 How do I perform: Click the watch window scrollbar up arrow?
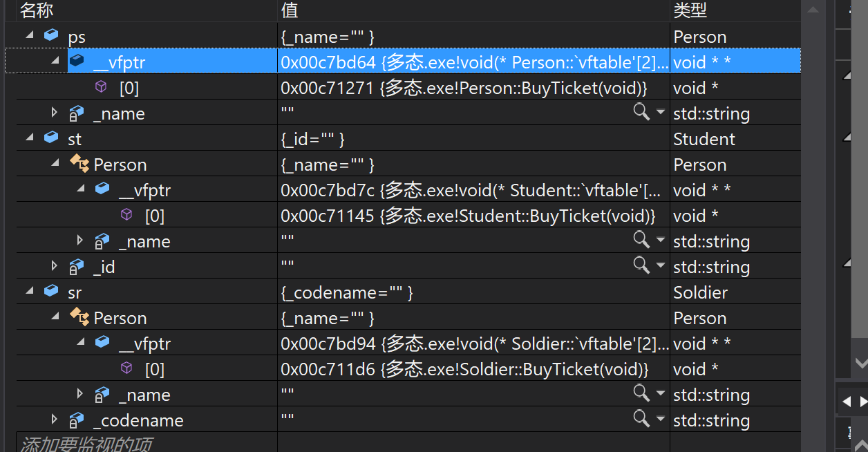click(812, 10)
